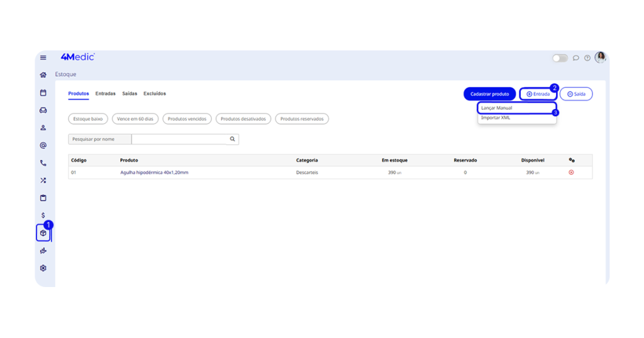
Task: Open the chat bubble icon in header
Action: click(x=576, y=58)
